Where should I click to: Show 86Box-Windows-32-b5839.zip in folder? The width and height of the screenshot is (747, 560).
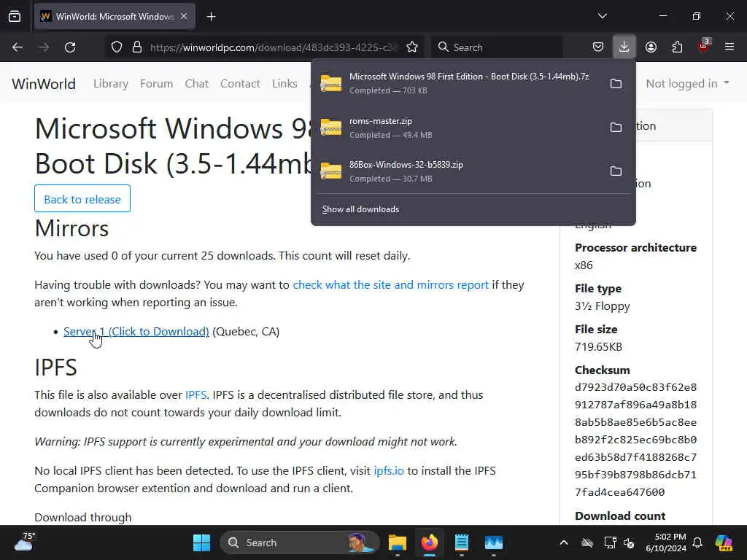616,171
